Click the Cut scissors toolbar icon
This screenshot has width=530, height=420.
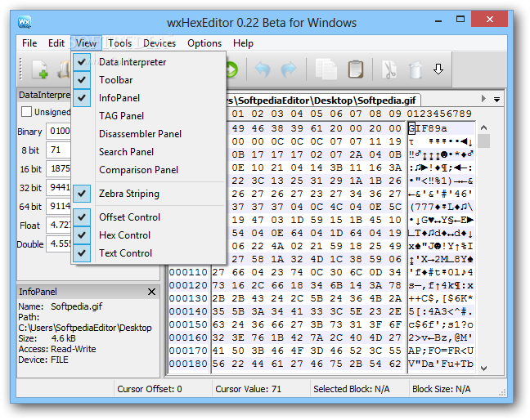pyautogui.click(x=389, y=69)
